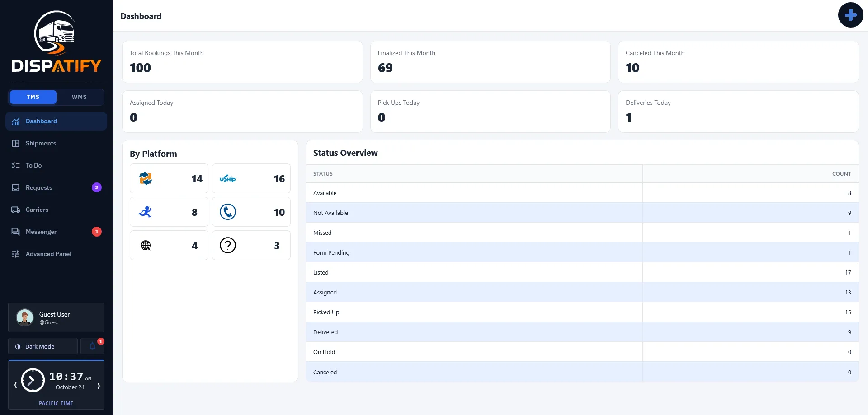Select the Picked Up status row
This screenshot has height=415, width=868.
click(582, 312)
